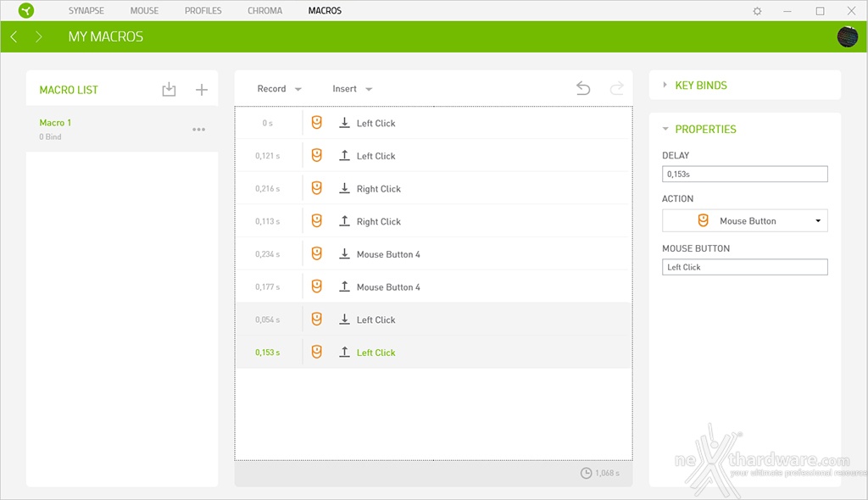The height and width of the screenshot is (500, 868).
Task: Click the Delay input field
Action: pyautogui.click(x=745, y=174)
